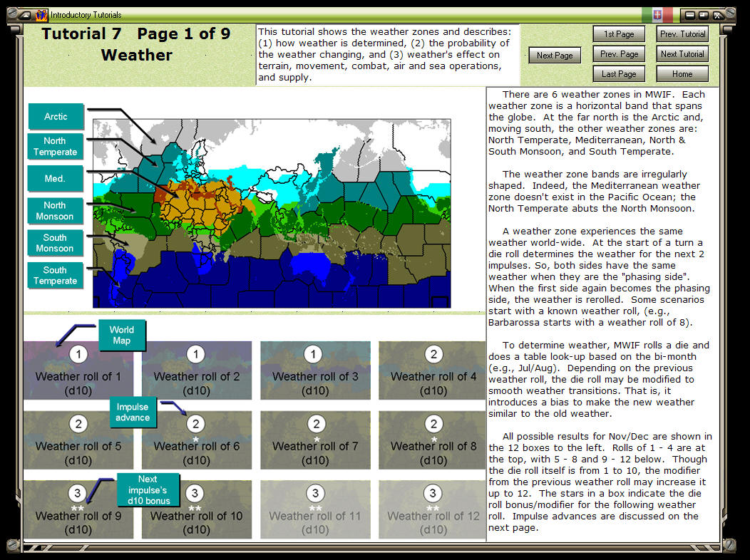Click the Med. weather zone label
Screen dimensions: 750x560
coord(55,179)
